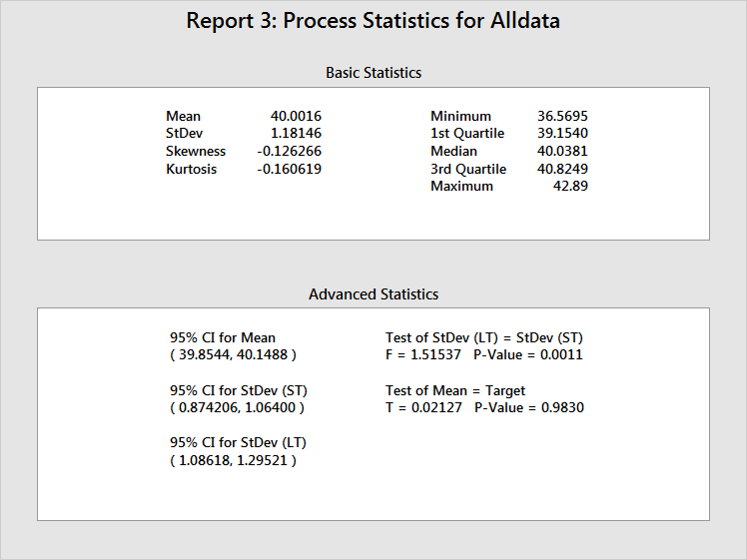Click the Kurtosis value -0.160619

pos(289,169)
